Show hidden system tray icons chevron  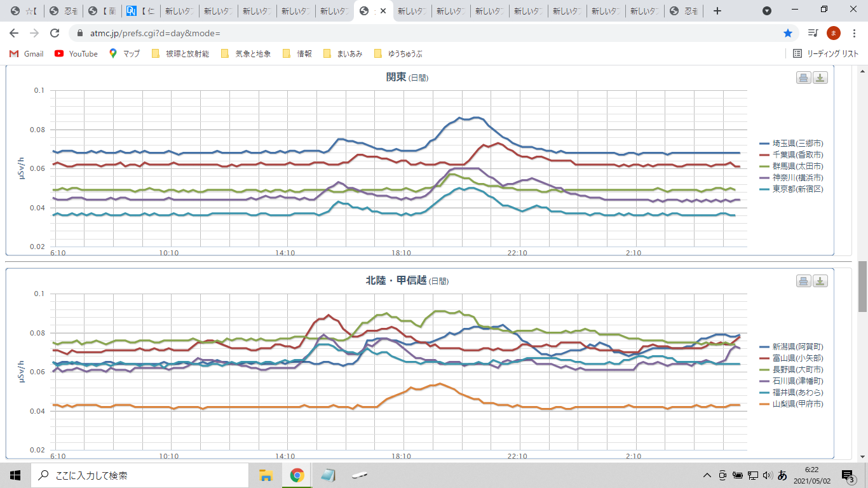pos(707,475)
